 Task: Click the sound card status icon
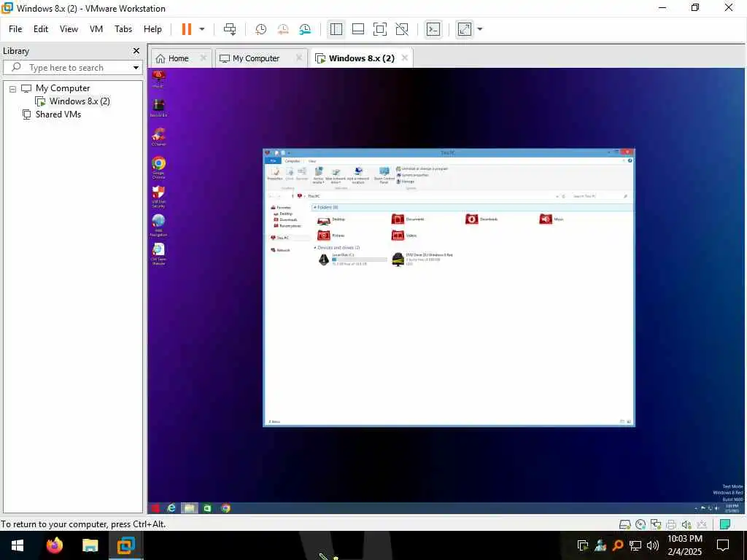click(x=686, y=525)
